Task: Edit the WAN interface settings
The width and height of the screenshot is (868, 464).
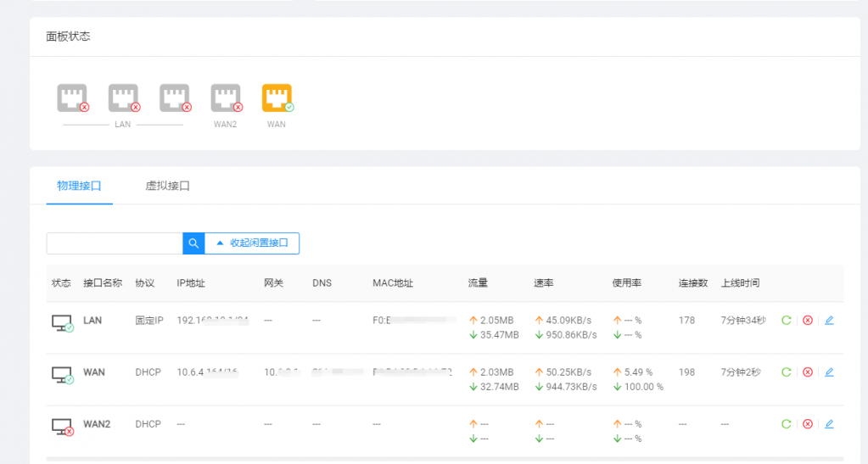Action: click(829, 372)
